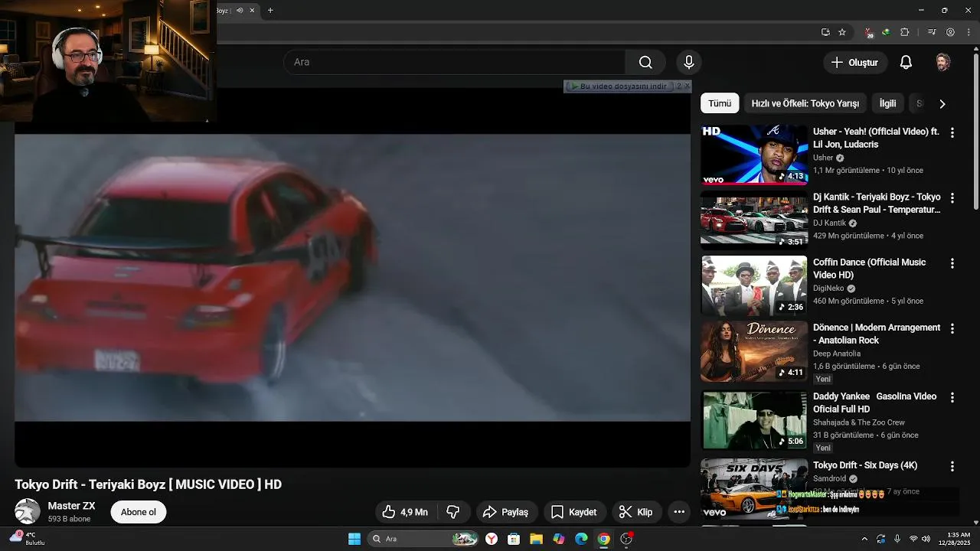Open the Dönence video thumbnail
The width and height of the screenshot is (980, 551).
(x=754, y=351)
